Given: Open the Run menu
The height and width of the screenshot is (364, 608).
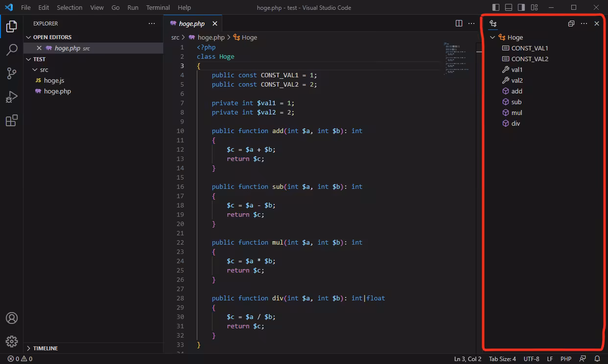Looking at the screenshot, I should 133,7.
